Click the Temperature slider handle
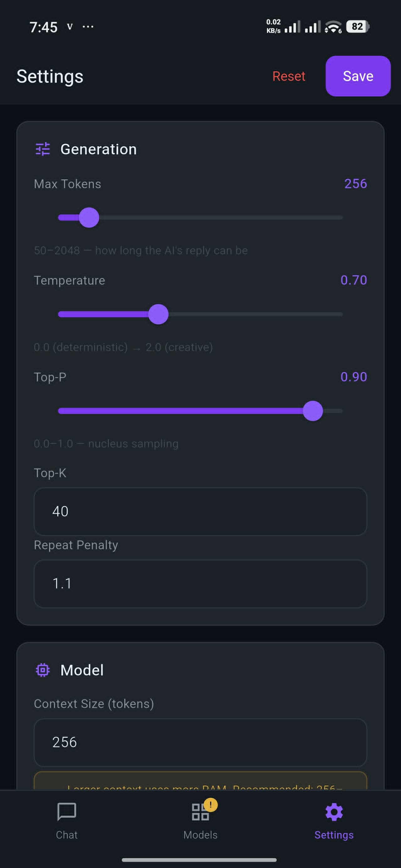The image size is (401, 868). [x=158, y=314]
